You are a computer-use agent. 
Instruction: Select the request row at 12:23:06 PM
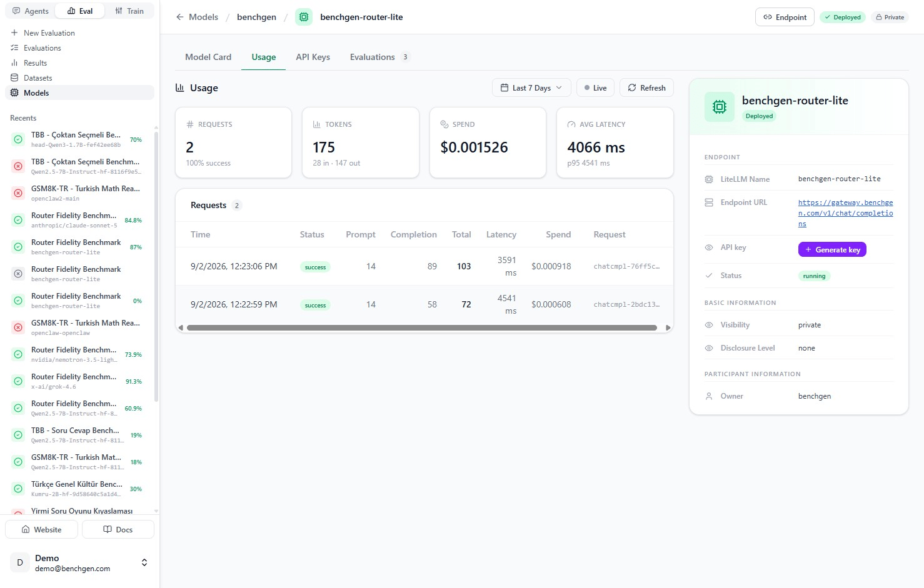tap(424, 266)
